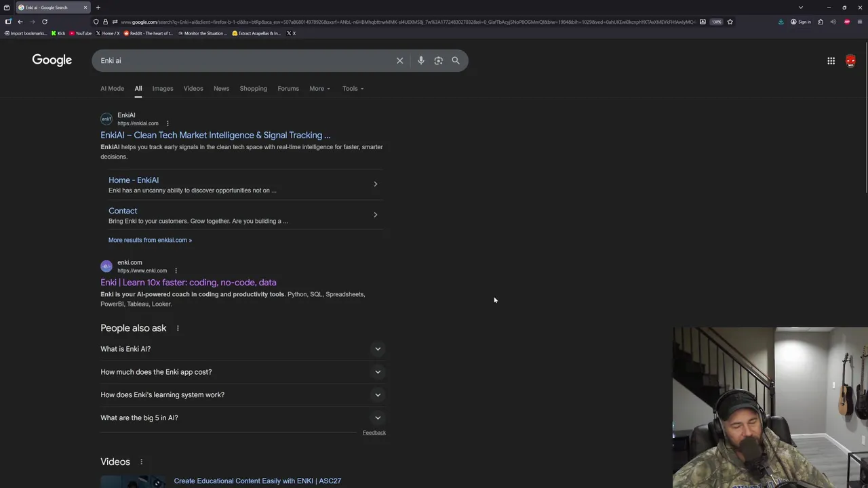This screenshot has height=488, width=868.
Task: Bookmark this page with the star icon
Action: tap(730, 22)
